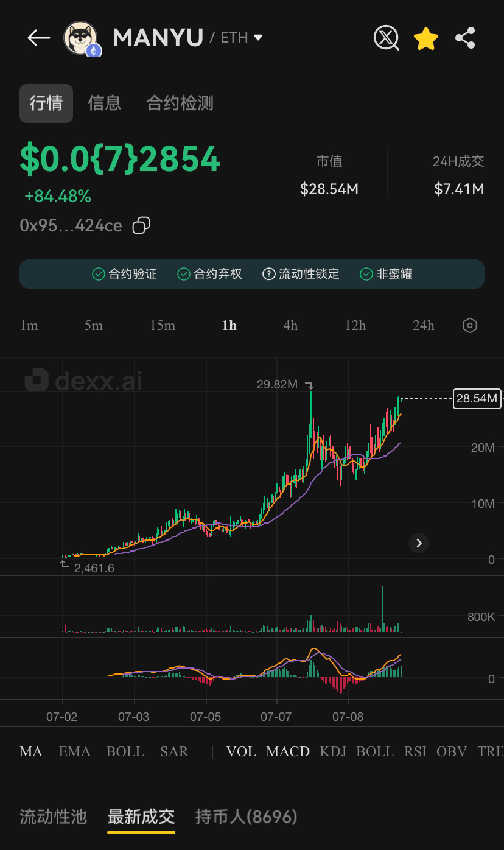Select the 15m timeframe
The image size is (504, 850).
pyautogui.click(x=163, y=325)
